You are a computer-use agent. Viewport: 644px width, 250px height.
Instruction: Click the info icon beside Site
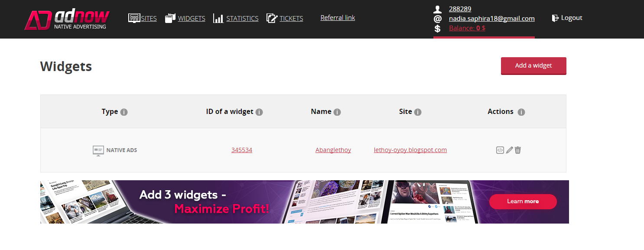[418, 112]
